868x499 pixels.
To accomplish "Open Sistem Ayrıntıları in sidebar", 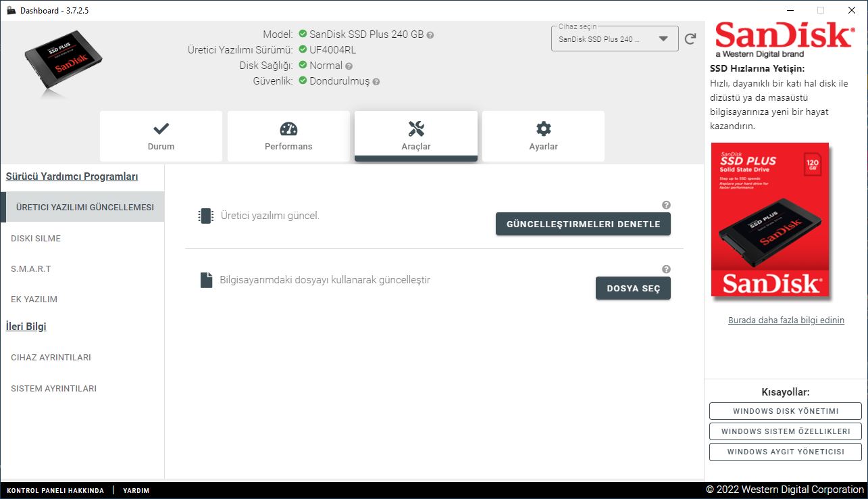I will (x=82, y=388).
